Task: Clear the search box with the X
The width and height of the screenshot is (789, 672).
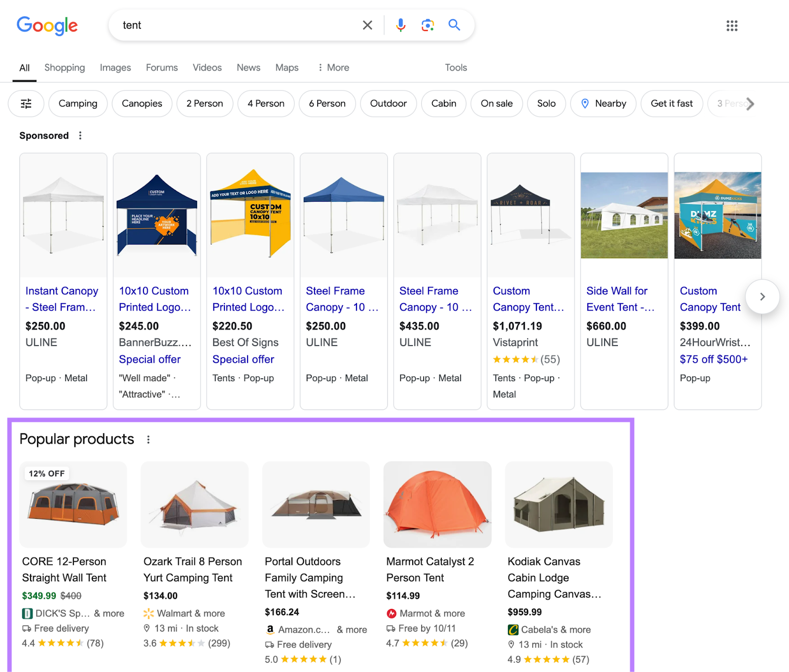Action: pyautogui.click(x=367, y=25)
